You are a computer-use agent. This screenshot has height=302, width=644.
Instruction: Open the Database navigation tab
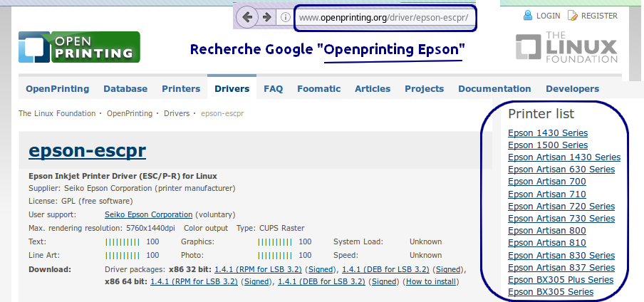pos(125,89)
